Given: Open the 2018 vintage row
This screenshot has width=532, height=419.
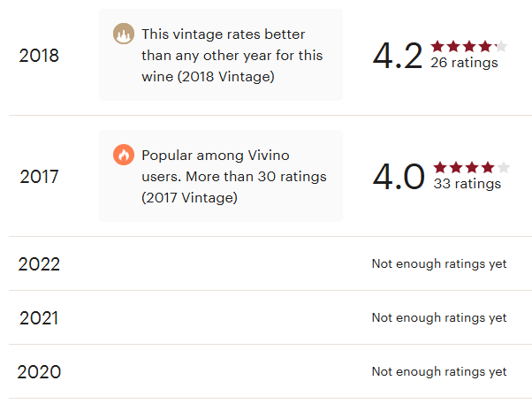Looking at the screenshot, I should 39,56.
